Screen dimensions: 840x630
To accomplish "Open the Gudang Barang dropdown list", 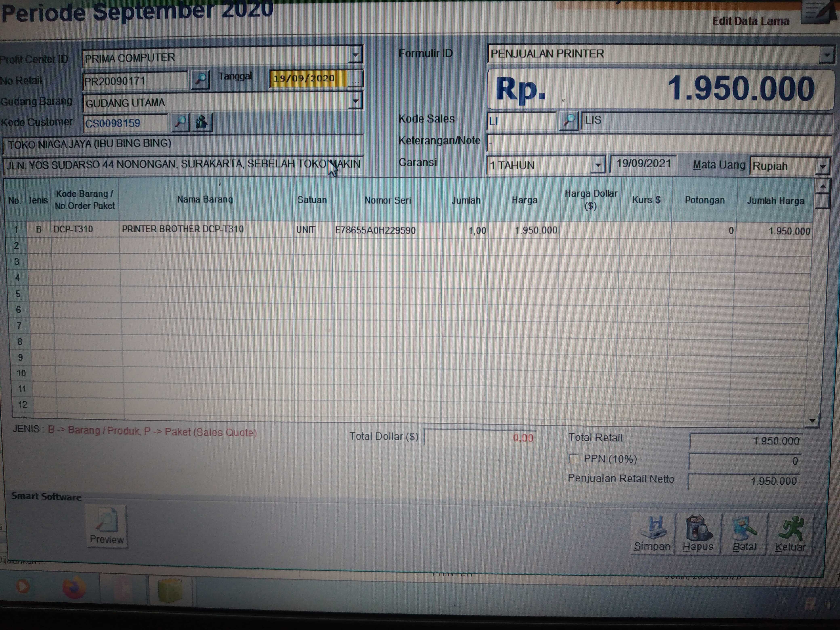I will coord(355,101).
